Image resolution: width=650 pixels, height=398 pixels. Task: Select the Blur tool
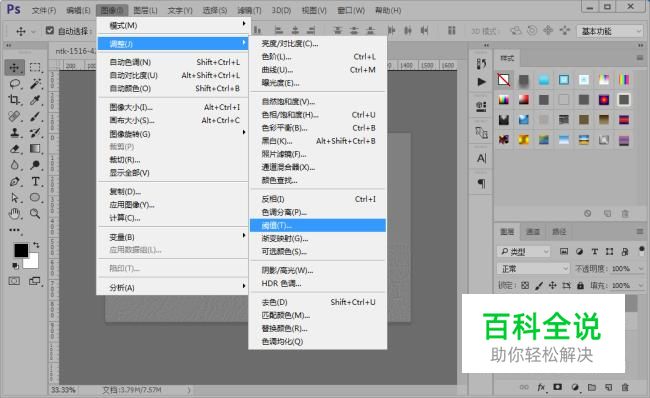point(15,165)
